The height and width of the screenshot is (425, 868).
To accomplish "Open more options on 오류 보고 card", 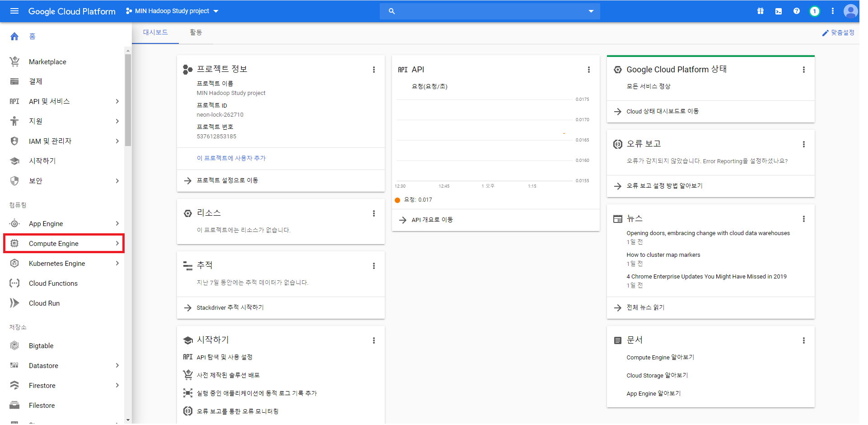I will tap(804, 144).
